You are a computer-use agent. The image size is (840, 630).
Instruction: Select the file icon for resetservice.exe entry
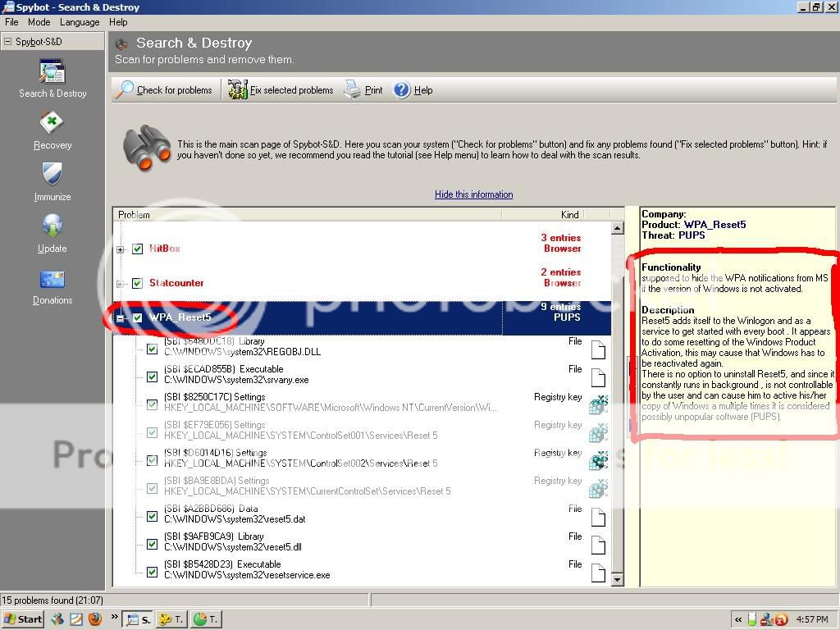pos(598,573)
